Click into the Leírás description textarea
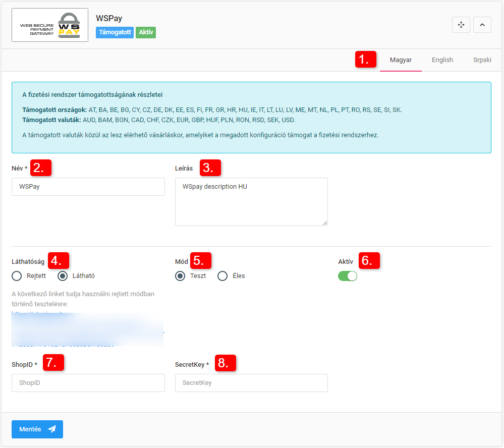Viewport: 504px width, 448px height. (251, 201)
